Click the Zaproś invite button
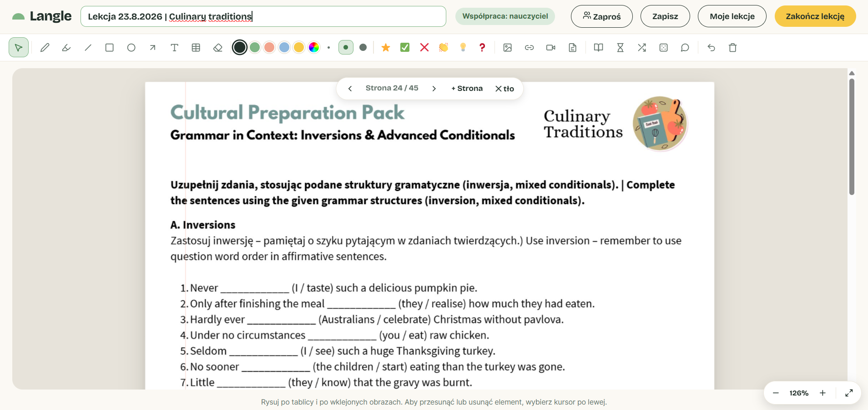The width and height of the screenshot is (868, 410). coord(602,16)
